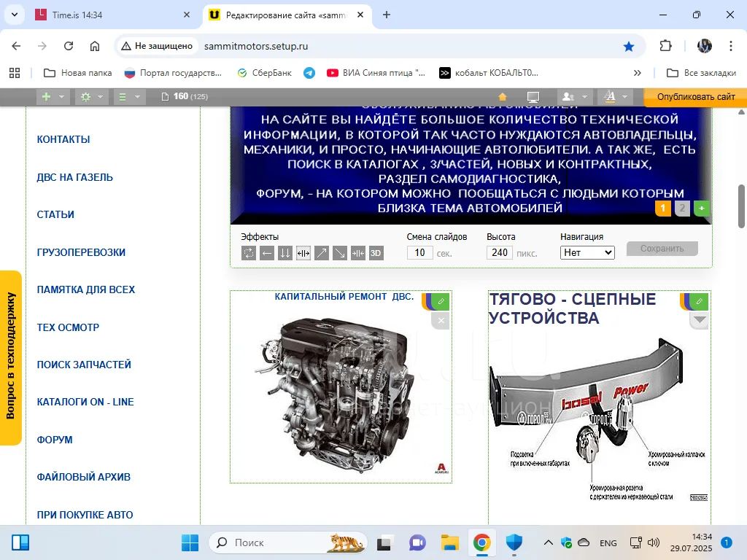Go to the editor home via orange house icon
The image size is (747, 560).
tap(502, 97)
